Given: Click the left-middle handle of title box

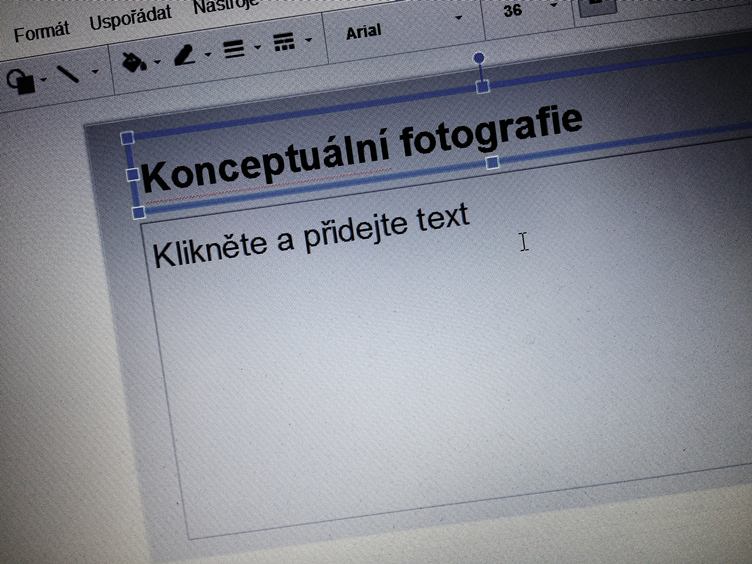Looking at the screenshot, I should [x=133, y=174].
